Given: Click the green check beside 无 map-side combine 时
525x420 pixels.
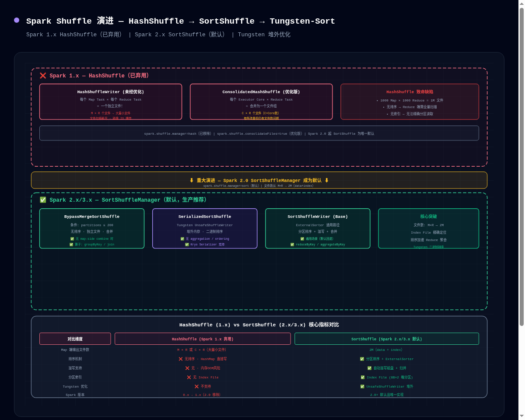Looking at the screenshot, I should (72, 239).
